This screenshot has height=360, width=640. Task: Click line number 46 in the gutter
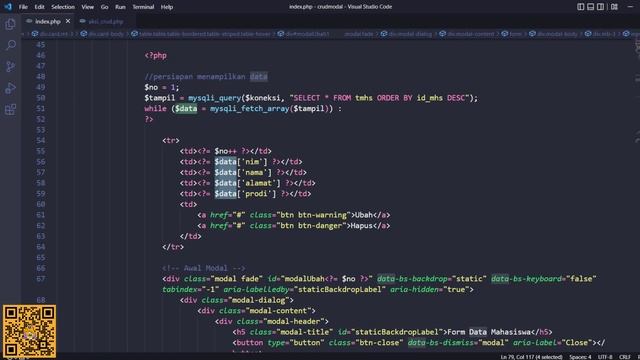point(40,55)
